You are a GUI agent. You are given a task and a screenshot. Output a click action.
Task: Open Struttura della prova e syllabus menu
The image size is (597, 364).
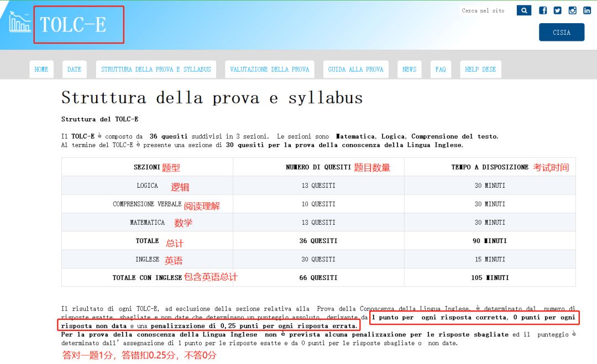(x=156, y=69)
